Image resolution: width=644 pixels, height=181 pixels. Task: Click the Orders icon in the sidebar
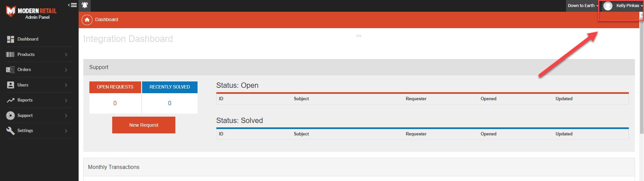[10, 70]
